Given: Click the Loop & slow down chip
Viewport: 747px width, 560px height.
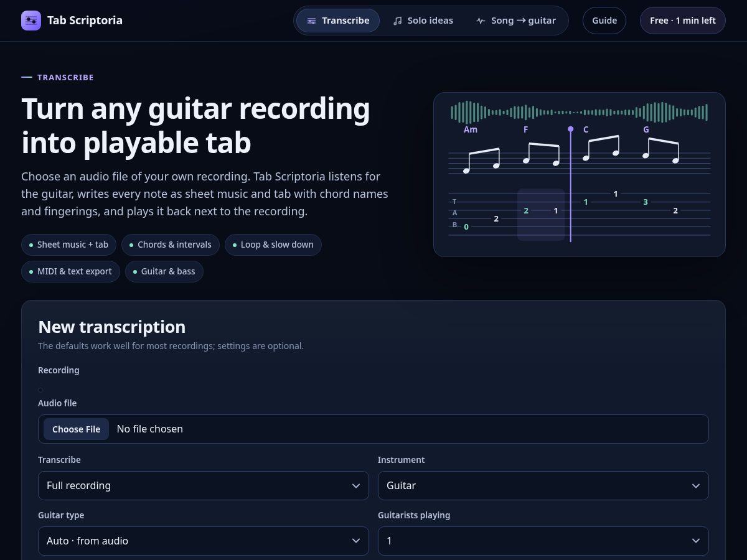Looking at the screenshot, I should [273, 245].
